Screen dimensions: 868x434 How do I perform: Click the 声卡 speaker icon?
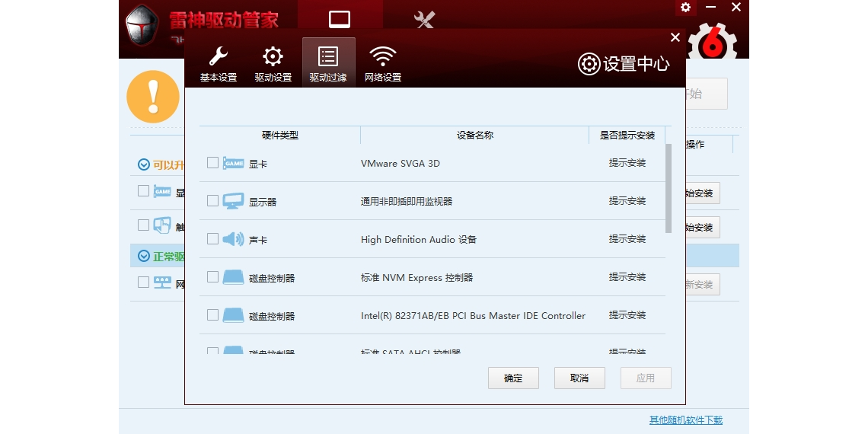(233, 239)
